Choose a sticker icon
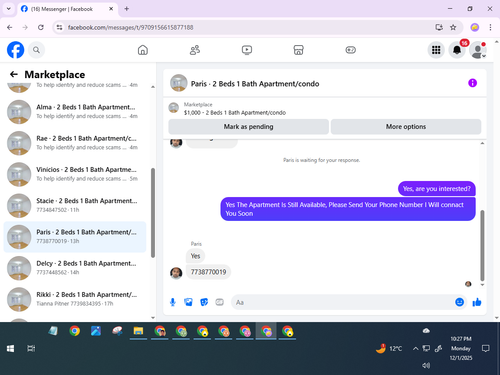Viewport: 500px width, 375px height. (x=204, y=302)
